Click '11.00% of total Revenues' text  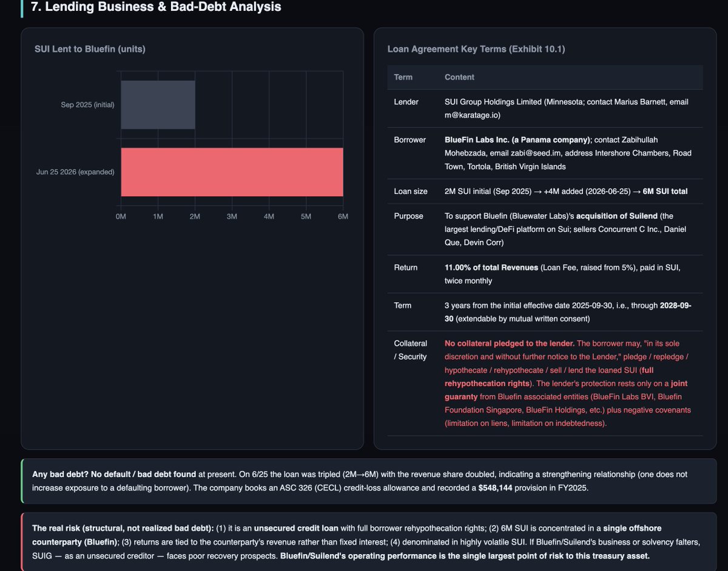tap(491, 267)
